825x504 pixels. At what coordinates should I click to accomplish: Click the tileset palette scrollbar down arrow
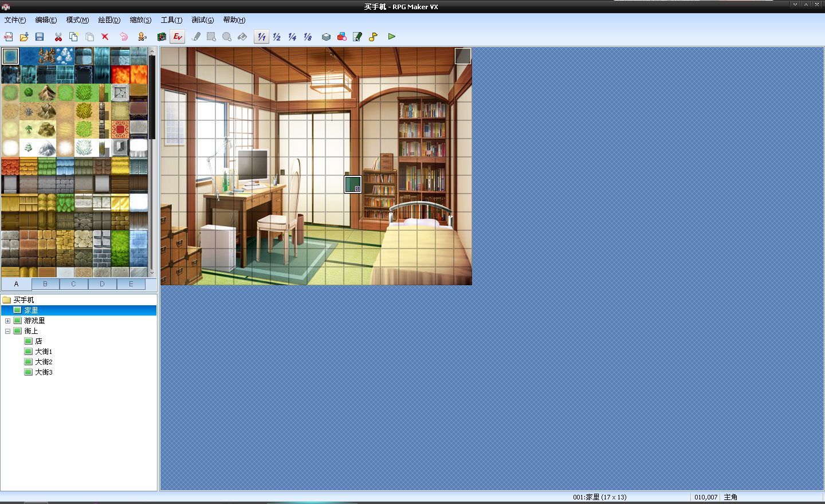point(152,273)
